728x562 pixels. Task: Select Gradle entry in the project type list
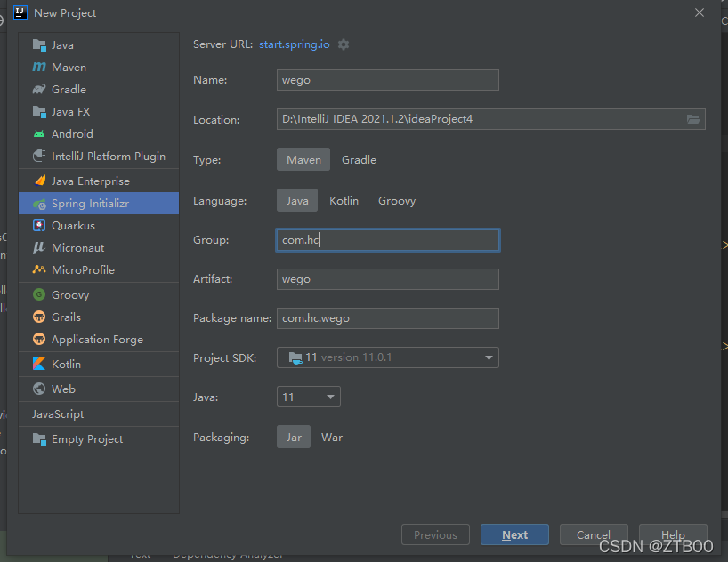tap(99, 89)
